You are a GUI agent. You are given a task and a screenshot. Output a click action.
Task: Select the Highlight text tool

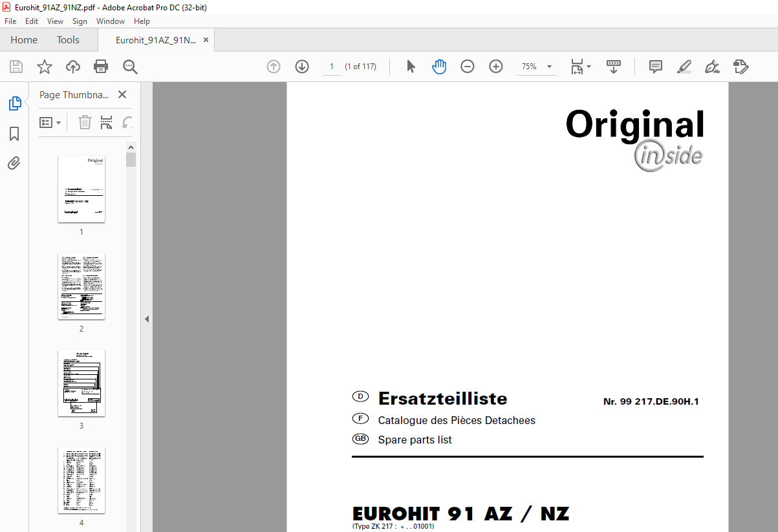pyautogui.click(x=684, y=67)
